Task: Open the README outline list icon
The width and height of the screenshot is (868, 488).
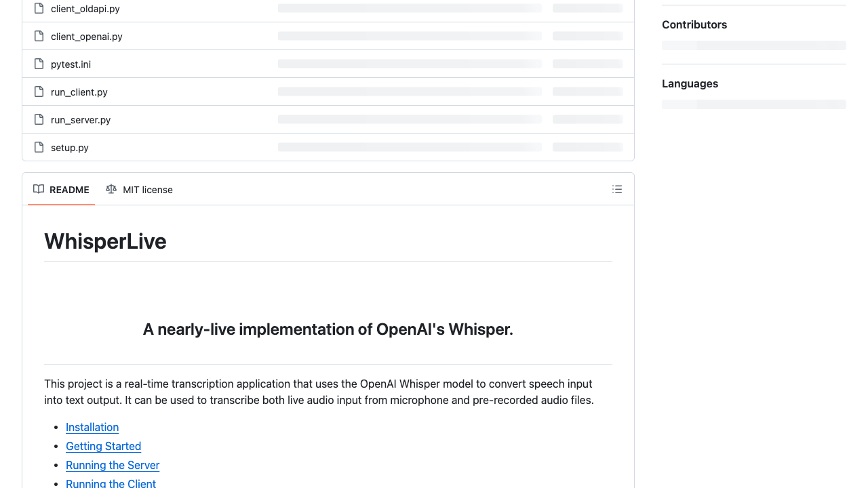Action: click(617, 189)
